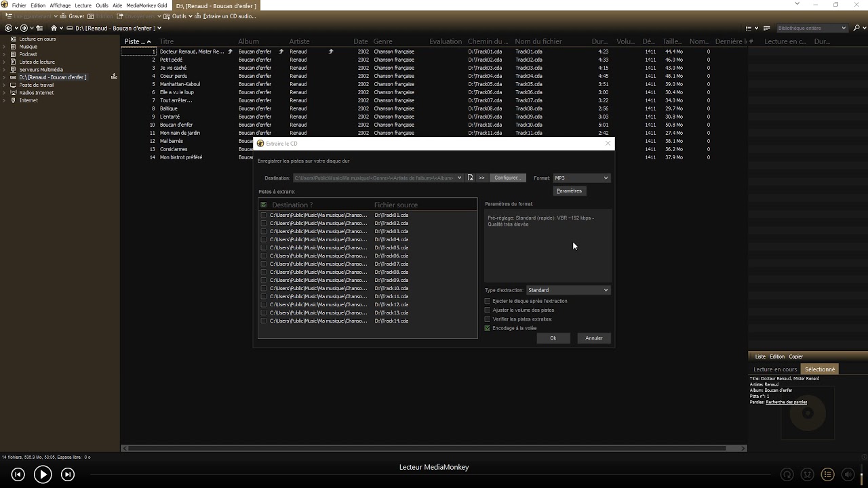Open the Edition menu
This screenshot has width=868, height=488.
38,5
